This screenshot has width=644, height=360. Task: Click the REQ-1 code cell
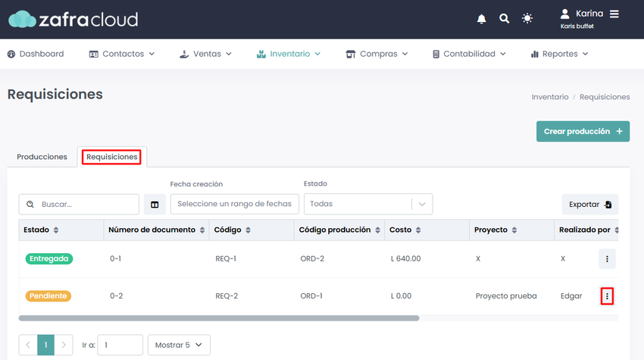(x=226, y=258)
